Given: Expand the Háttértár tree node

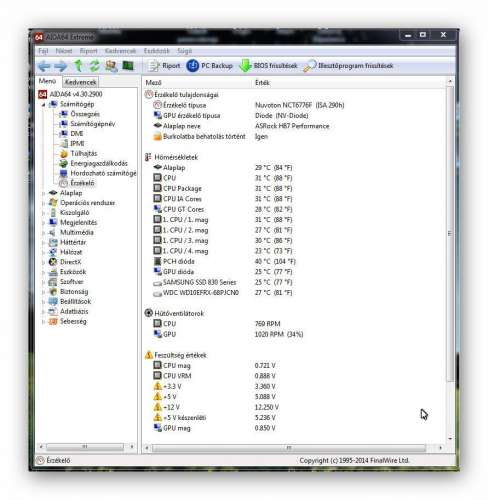Looking at the screenshot, I should (x=43, y=243).
